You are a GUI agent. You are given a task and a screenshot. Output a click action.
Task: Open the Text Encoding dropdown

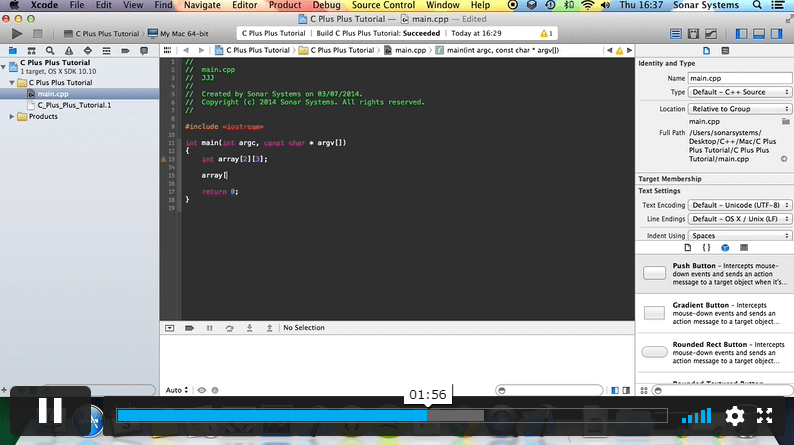pyautogui.click(x=740, y=205)
